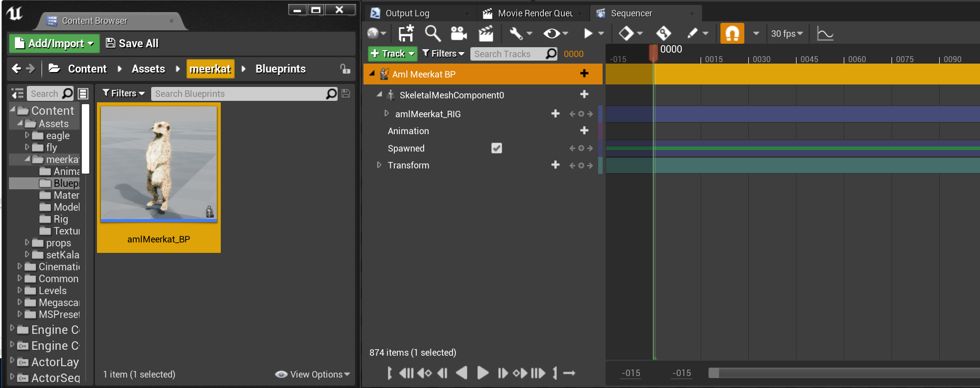Image resolution: width=980 pixels, height=388 pixels.
Task: Toggle the orange Snapping magnet button
Action: click(732, 33)
